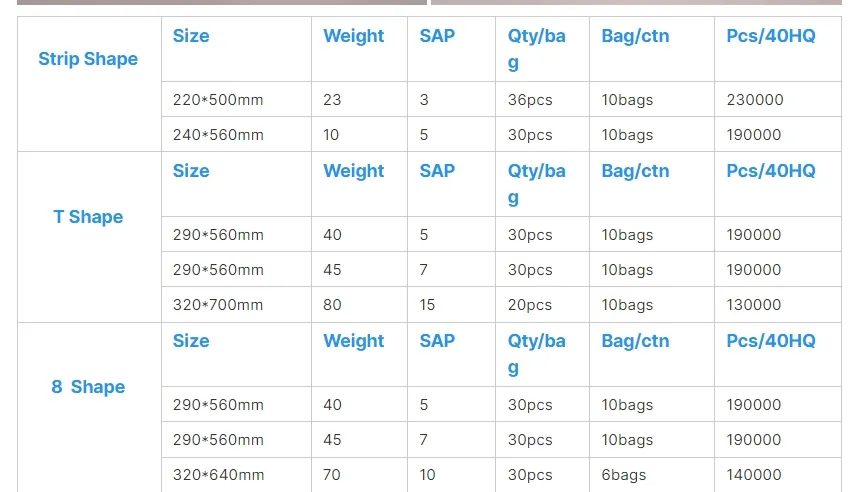
Task: Click the Strip Shape row heading
Action: tap(88, 59)
